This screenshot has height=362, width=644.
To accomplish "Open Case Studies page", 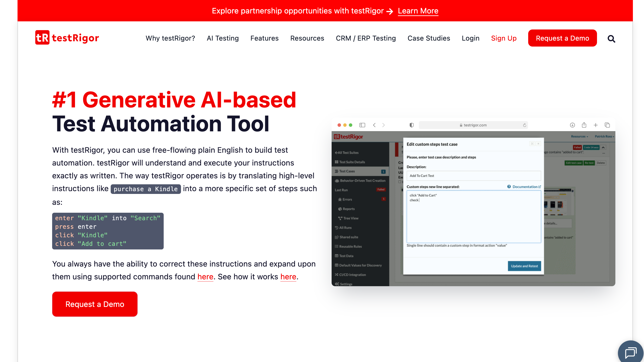I will click(x=428, y=38).
